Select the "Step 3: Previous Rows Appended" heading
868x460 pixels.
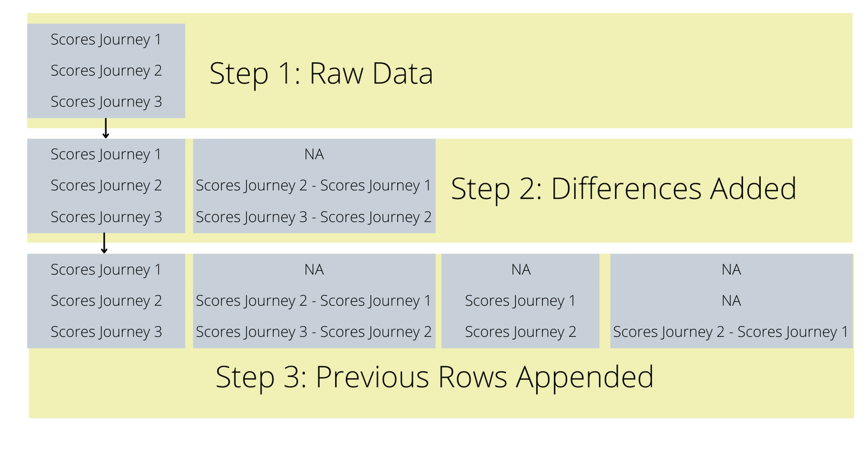(435, 377)
